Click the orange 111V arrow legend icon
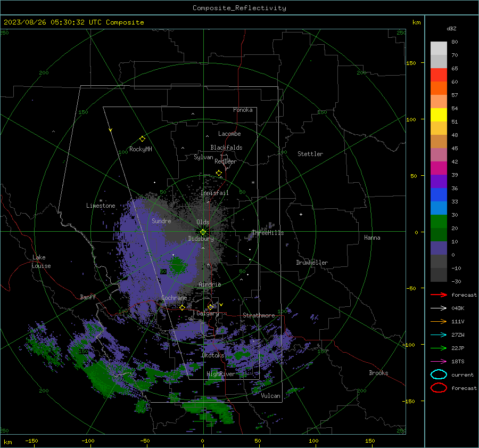479x448 pixels. point(439,321)
